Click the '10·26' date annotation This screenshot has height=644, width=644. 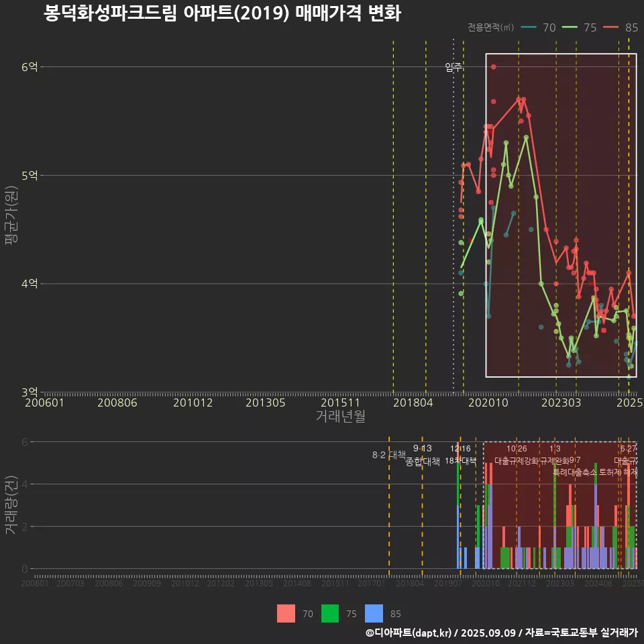(x=517, y=449)
